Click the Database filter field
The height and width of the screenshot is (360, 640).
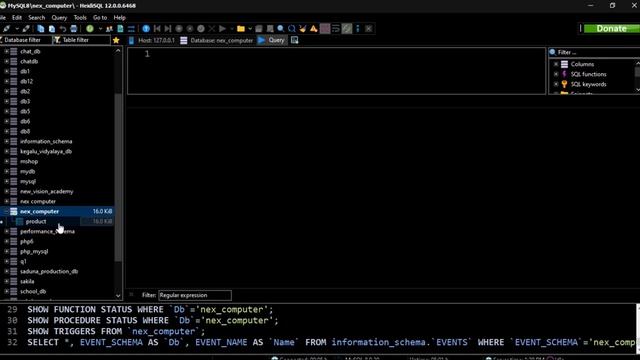point(26,40)
